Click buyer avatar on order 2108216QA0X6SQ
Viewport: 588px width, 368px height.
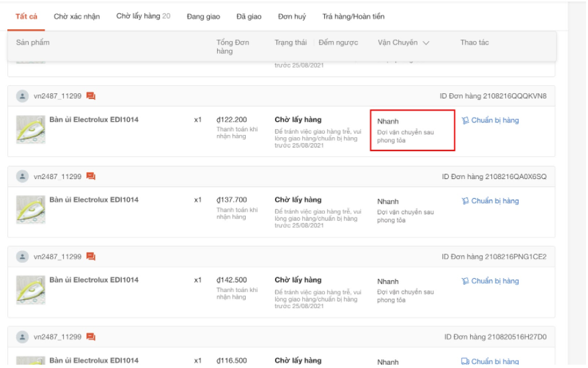pos(23,176)
